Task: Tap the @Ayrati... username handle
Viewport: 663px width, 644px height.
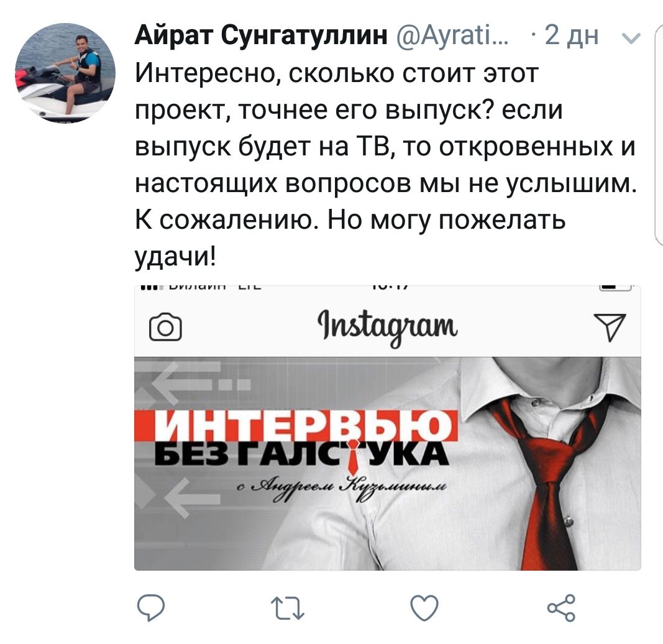Action: pyautogui.click(x=453, y=35)
